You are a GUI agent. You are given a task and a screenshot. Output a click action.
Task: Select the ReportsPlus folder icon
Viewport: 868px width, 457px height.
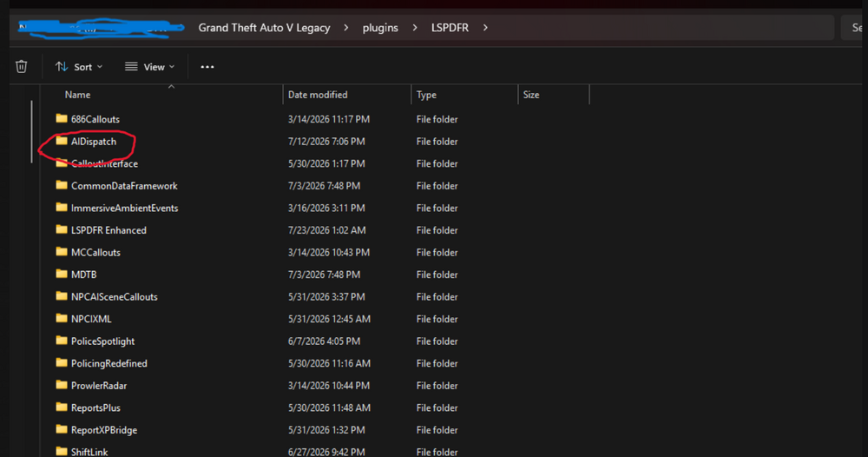(x=62, y=407)
